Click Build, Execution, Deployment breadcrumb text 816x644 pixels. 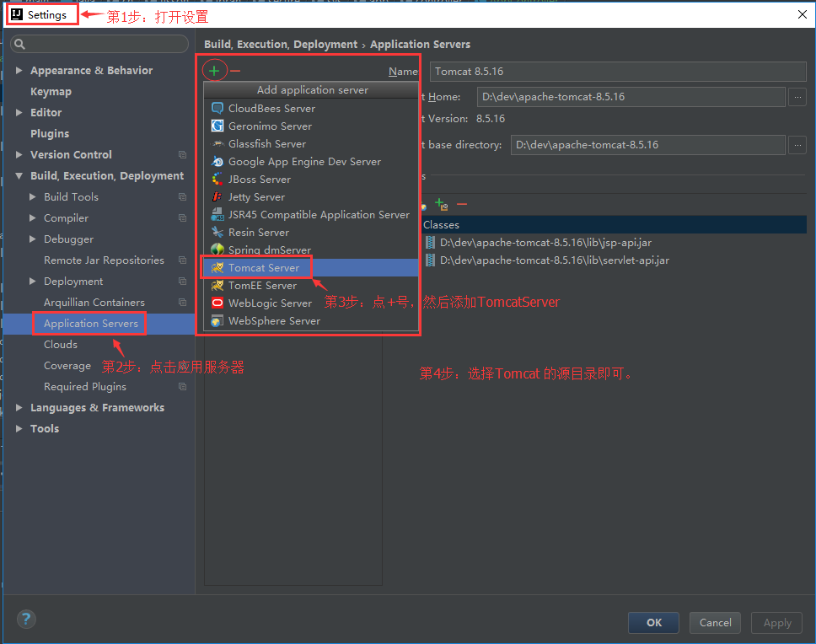pos(281,44)
